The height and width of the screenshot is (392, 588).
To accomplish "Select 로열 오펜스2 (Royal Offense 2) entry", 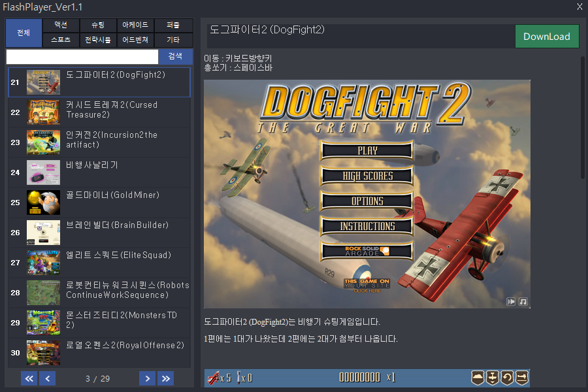I will pyautogui.click(x=99, y=352).
